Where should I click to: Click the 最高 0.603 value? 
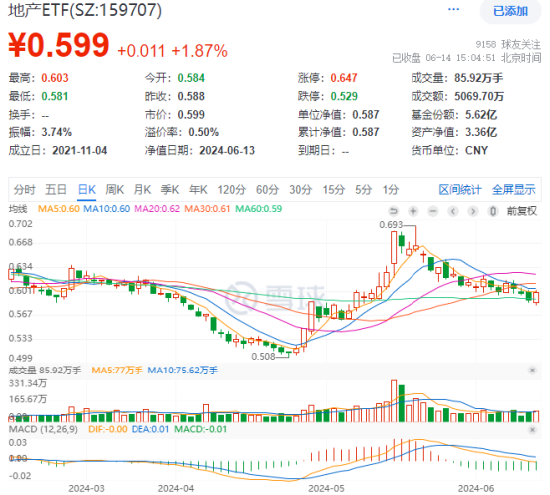click(x=55, y=78)
